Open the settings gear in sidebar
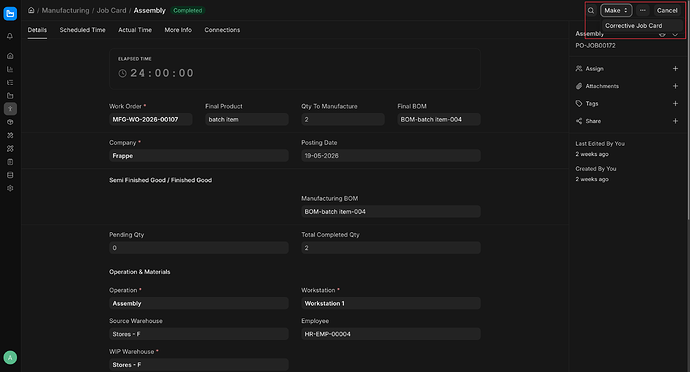690x372 pixels. click(x=10, y=188)
